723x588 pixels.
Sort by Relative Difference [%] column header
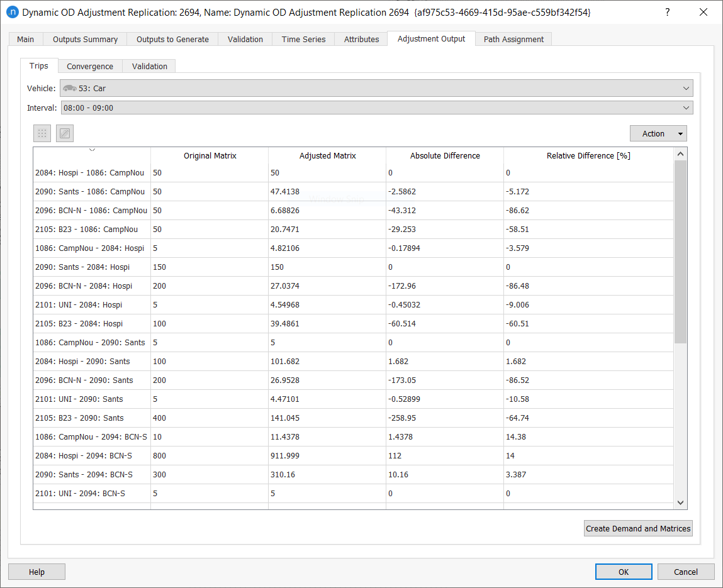tap(588, 155)
